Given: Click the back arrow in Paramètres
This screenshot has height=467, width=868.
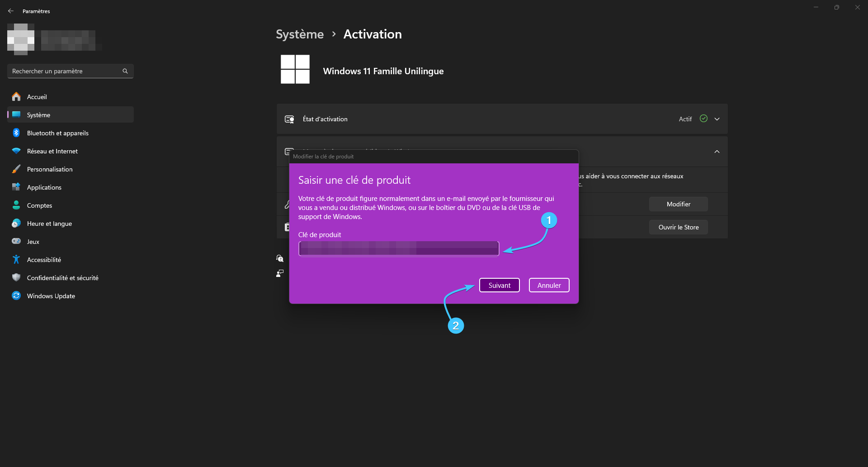Looking at the screenshot, I should click(x=11, y=11).
